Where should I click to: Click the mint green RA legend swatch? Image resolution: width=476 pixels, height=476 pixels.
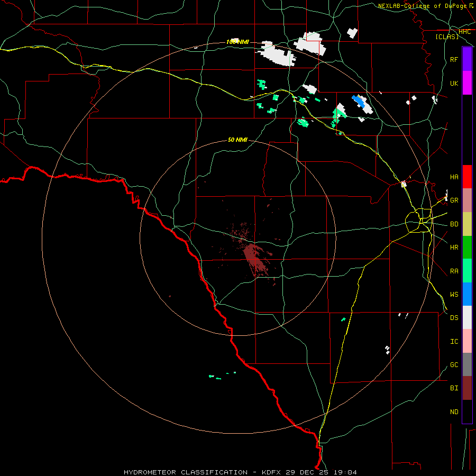pyautogui.click(x=467, y=271)
